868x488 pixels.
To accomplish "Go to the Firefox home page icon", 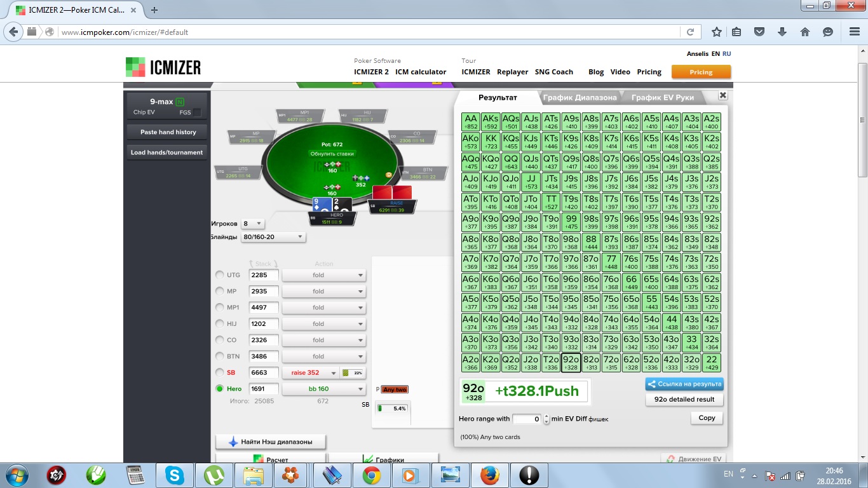I will [804, 32].
